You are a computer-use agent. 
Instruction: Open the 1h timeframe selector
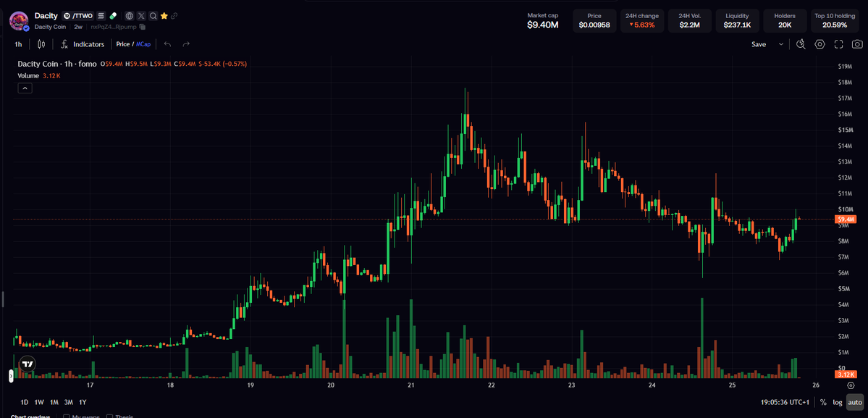click(x=18, y=44)
